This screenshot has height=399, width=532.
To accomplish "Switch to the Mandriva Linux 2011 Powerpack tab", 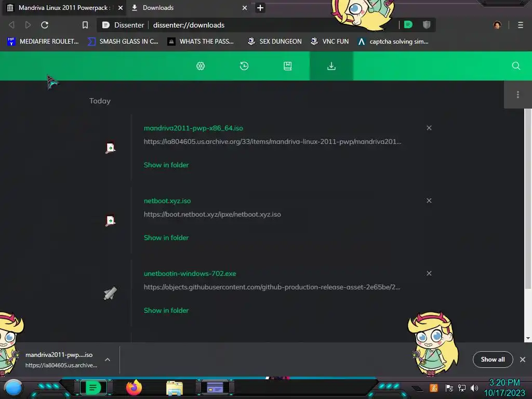I will click(x=64, y=8).
